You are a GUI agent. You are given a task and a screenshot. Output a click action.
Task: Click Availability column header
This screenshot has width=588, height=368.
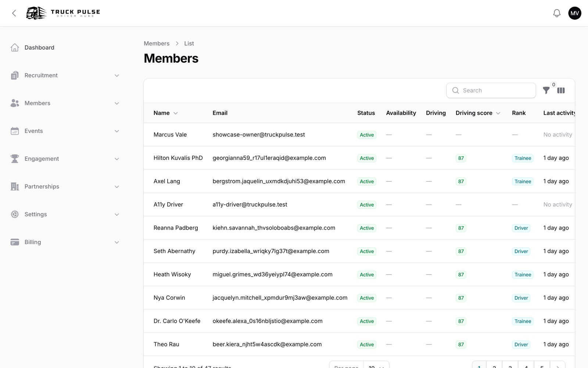(401, 113)
